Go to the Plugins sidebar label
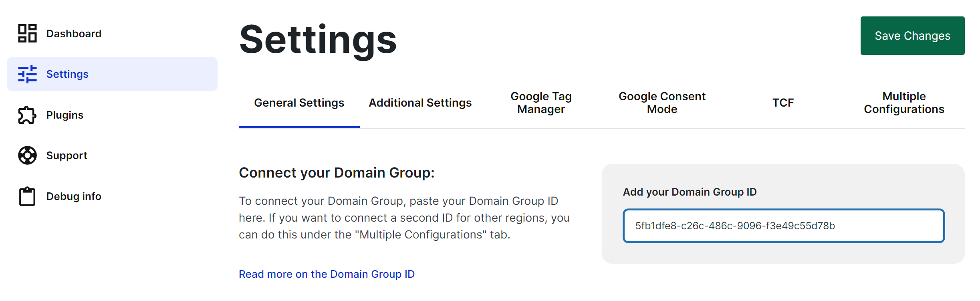 [x=65, y=115]
